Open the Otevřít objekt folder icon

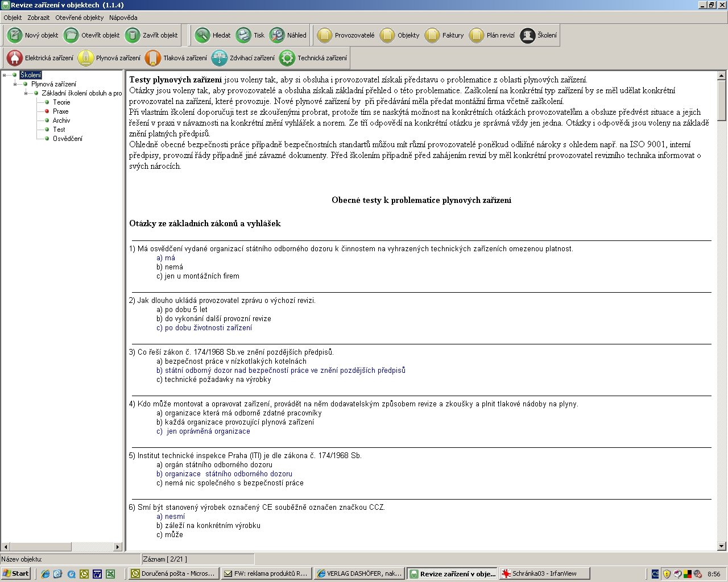pyautogui.click(x=71, y=35)
